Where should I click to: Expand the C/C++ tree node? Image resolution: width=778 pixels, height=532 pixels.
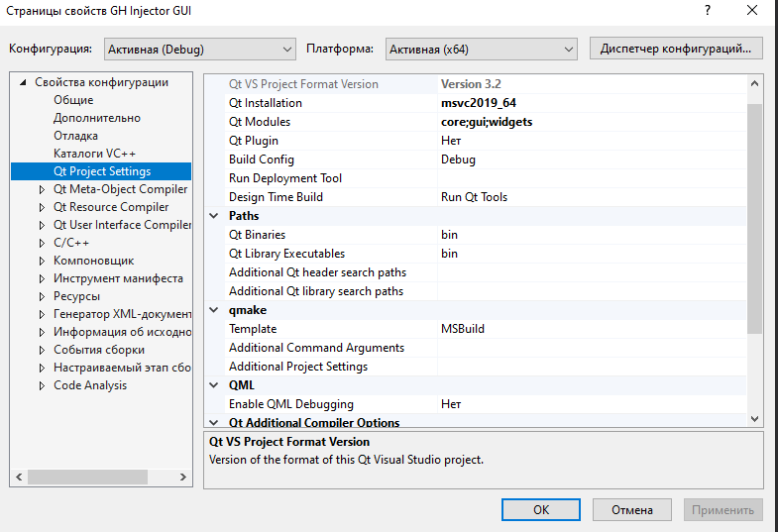click(x=42, y=243)
